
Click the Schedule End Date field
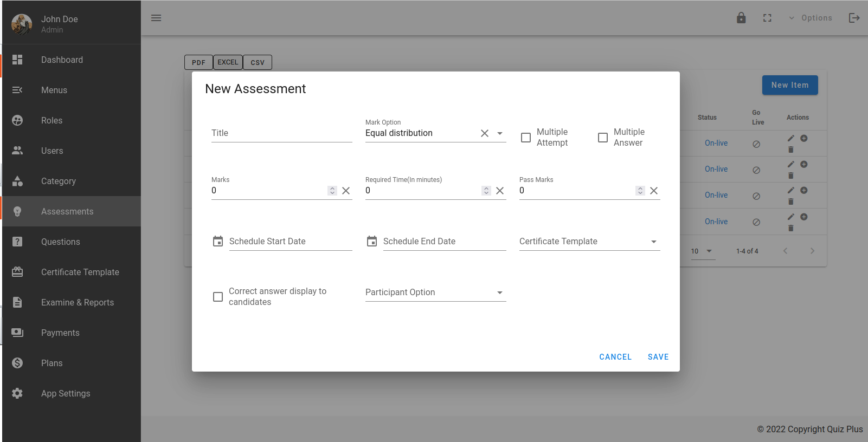click(445, 242)
